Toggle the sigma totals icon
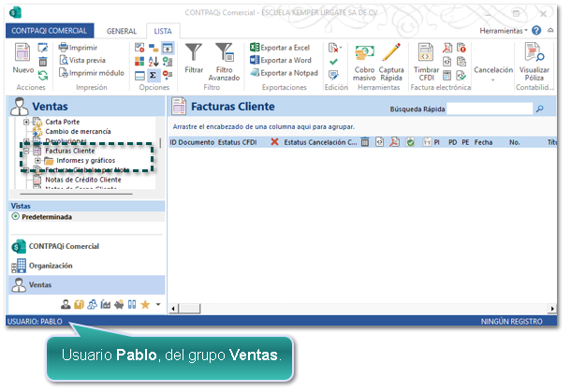The height and width of the screenshot is (392, 571). [x=154, y=76]
